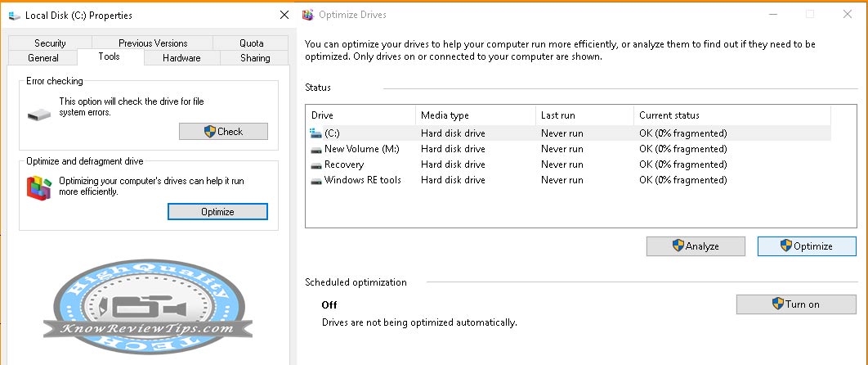
Task: Select the Windows RE tools drive
Action: [x=362, y=180]
